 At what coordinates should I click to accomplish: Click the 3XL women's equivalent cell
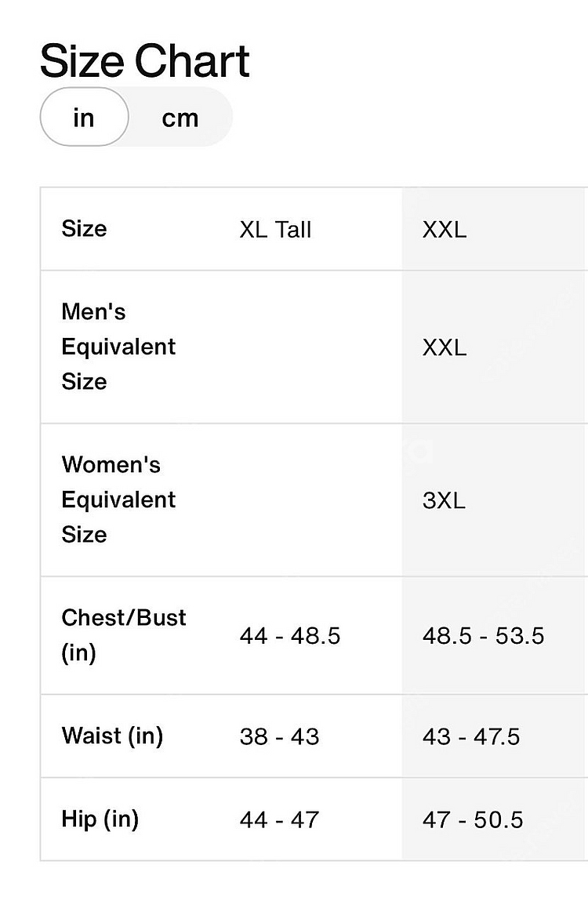[444, 500]
